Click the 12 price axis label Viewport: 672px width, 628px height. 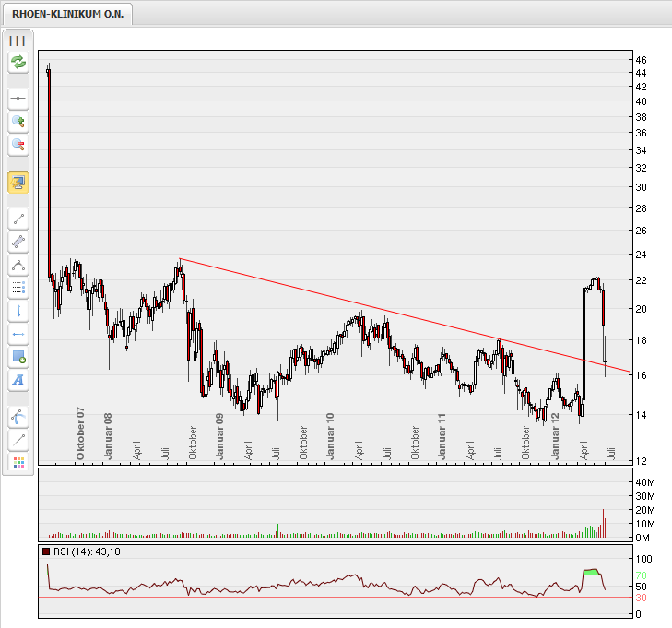[642, 461]
